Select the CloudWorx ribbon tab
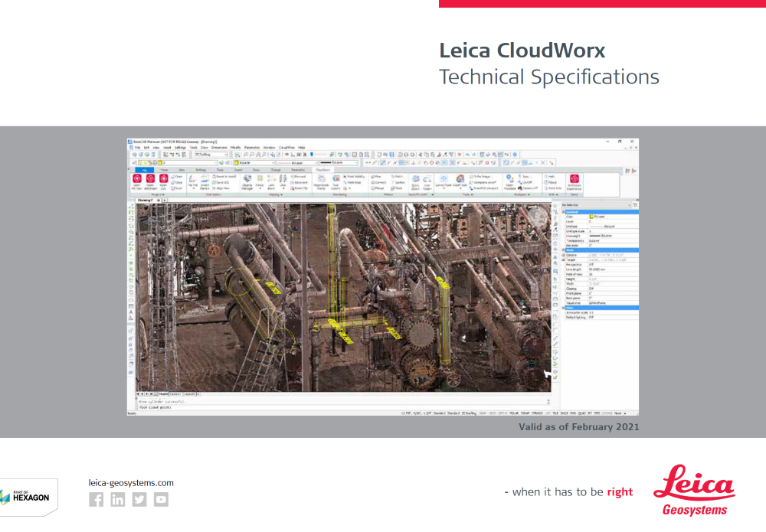This screenshot has width=766, height=532. [x=323, y=170]
